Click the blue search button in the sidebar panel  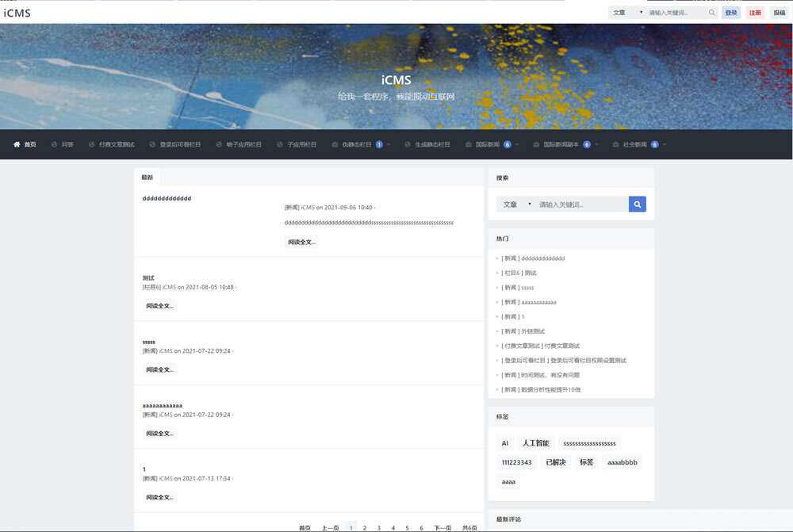coord(637,204)
